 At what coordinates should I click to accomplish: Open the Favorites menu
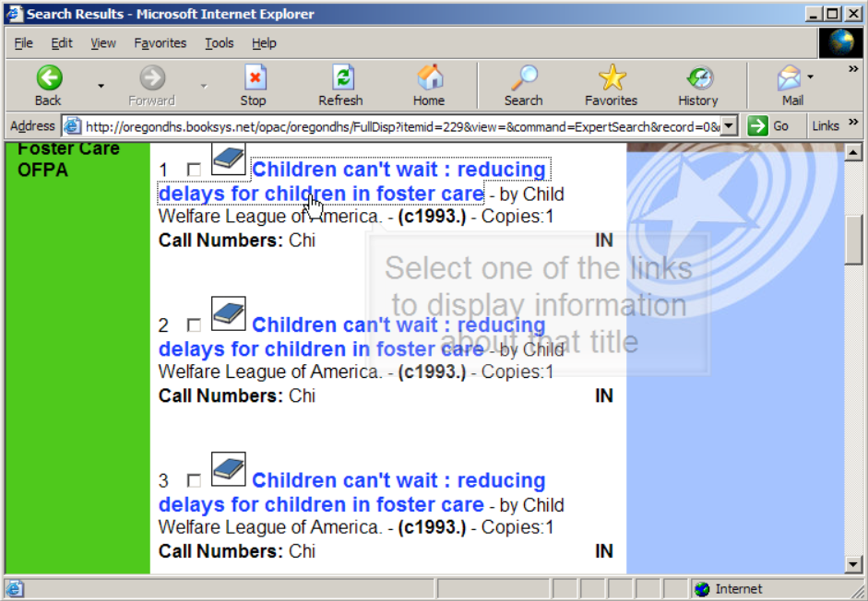click(x=160, y=43)
